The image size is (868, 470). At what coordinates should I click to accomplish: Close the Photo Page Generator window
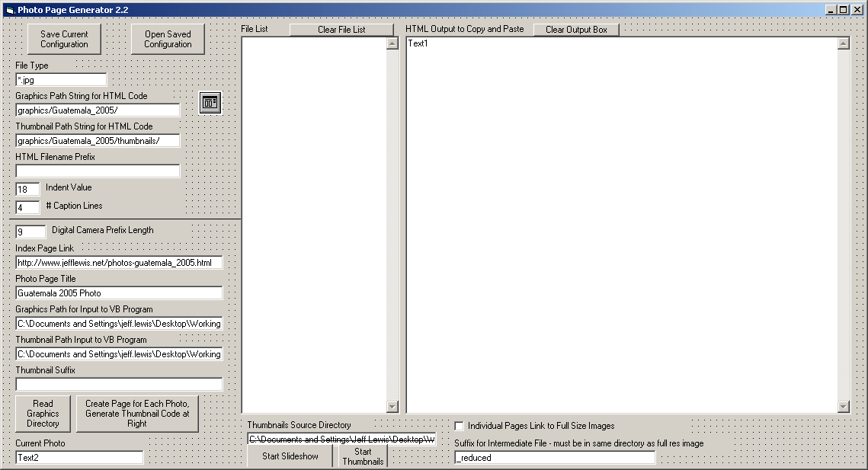tap(857, 9)
